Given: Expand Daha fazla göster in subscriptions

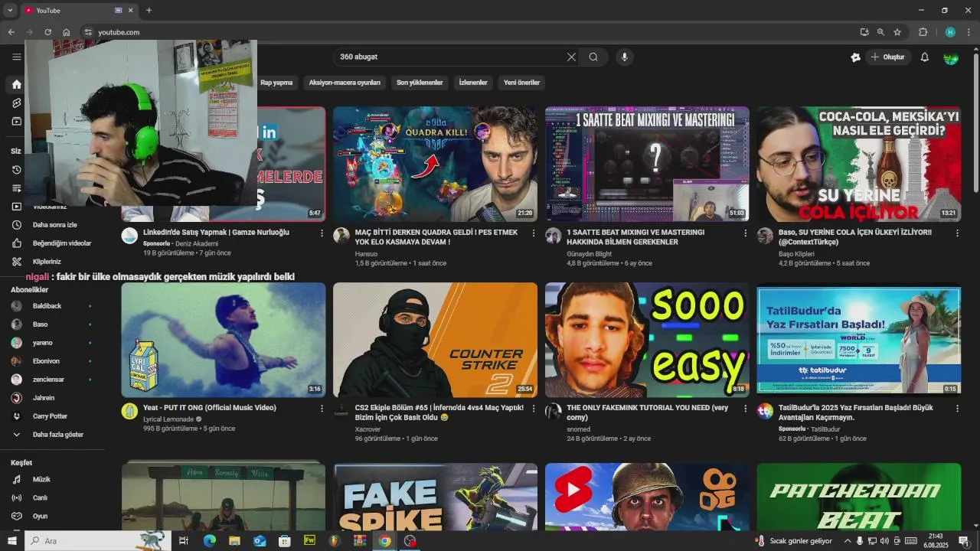Looking at the screenshot, I should coord(55,435).
